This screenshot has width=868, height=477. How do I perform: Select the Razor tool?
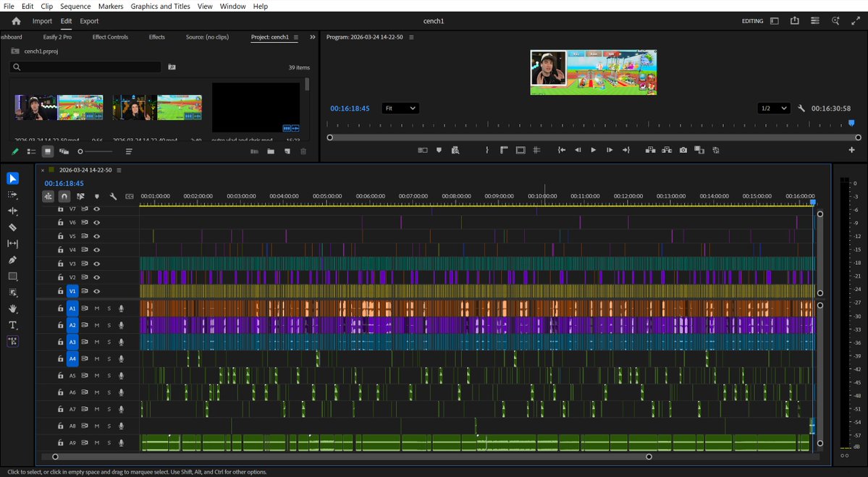click(12, 227)
